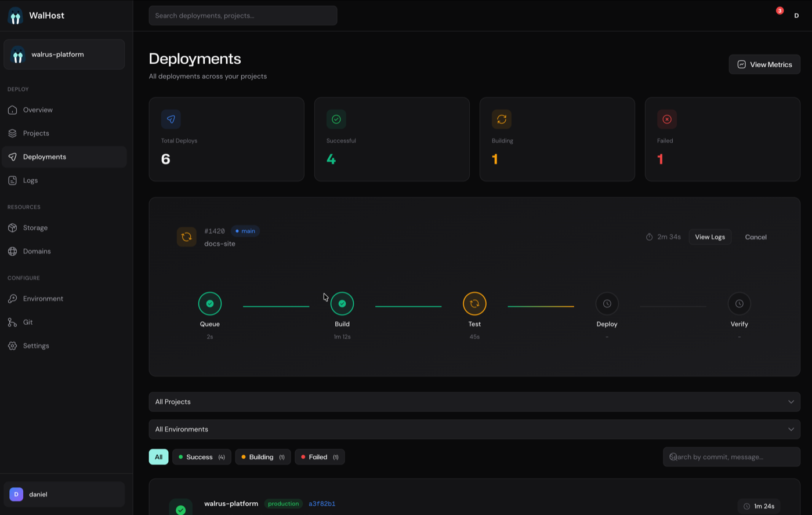Open Logs in the sidebar
812x515 pixels.
[x=64, y=180]
